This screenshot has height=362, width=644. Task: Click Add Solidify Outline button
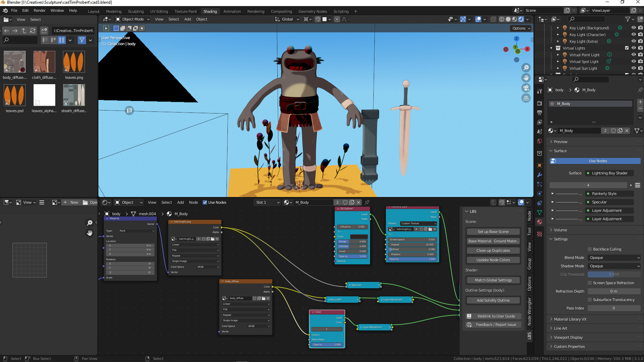493,300
